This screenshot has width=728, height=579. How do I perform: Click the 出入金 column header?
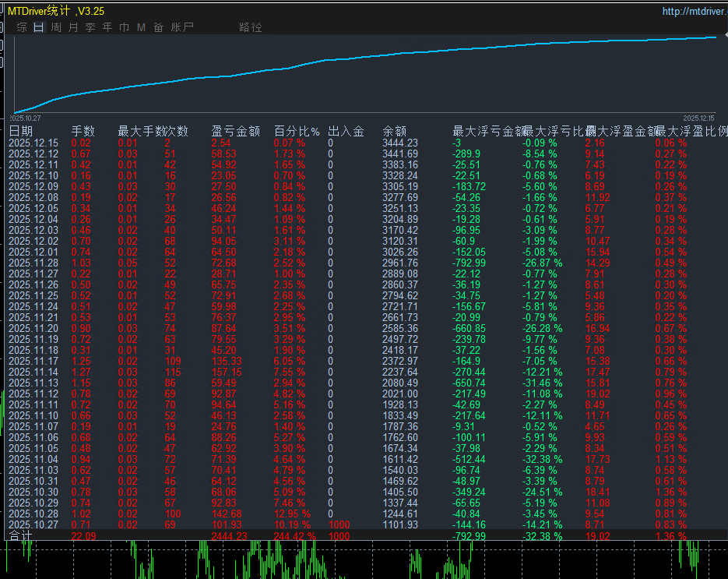(x=346, y=132)
